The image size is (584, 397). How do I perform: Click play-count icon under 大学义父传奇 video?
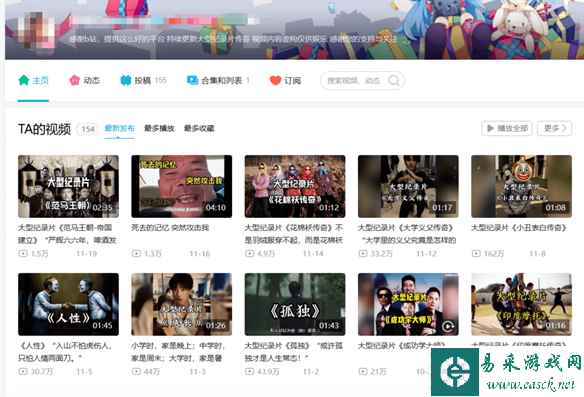tap(363, 254)
